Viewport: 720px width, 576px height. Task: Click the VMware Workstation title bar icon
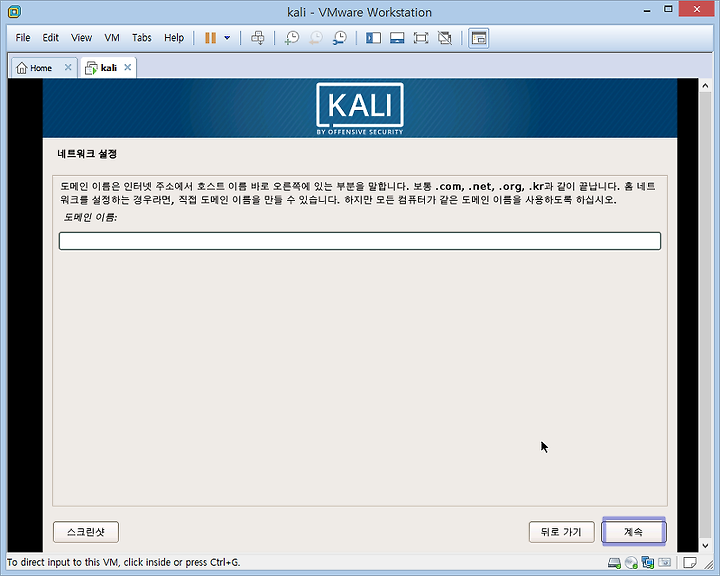[x=15, y=12]
